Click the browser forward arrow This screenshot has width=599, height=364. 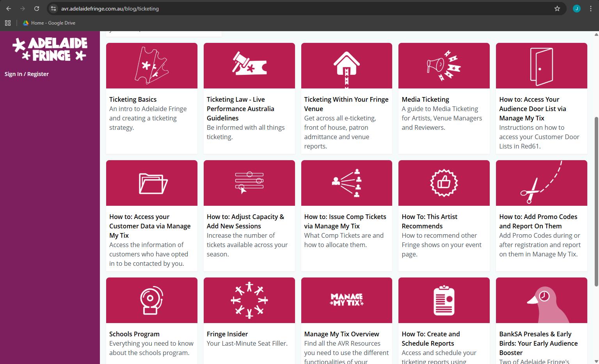23,9
